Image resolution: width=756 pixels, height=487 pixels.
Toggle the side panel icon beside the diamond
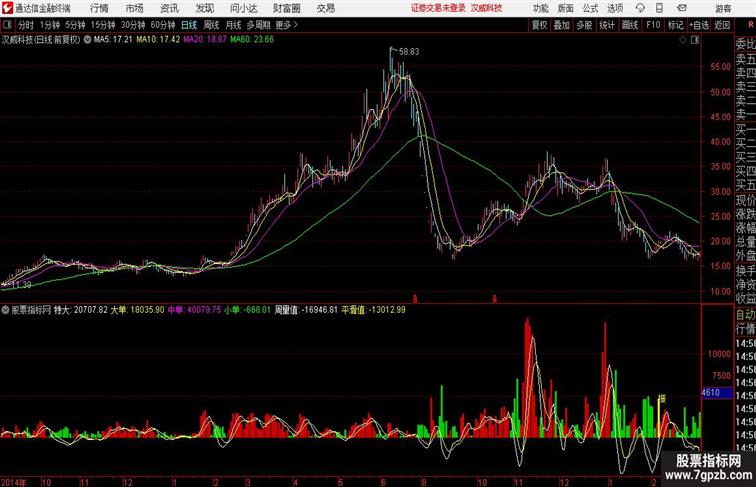pyautogui.click(x=695, y=40)
